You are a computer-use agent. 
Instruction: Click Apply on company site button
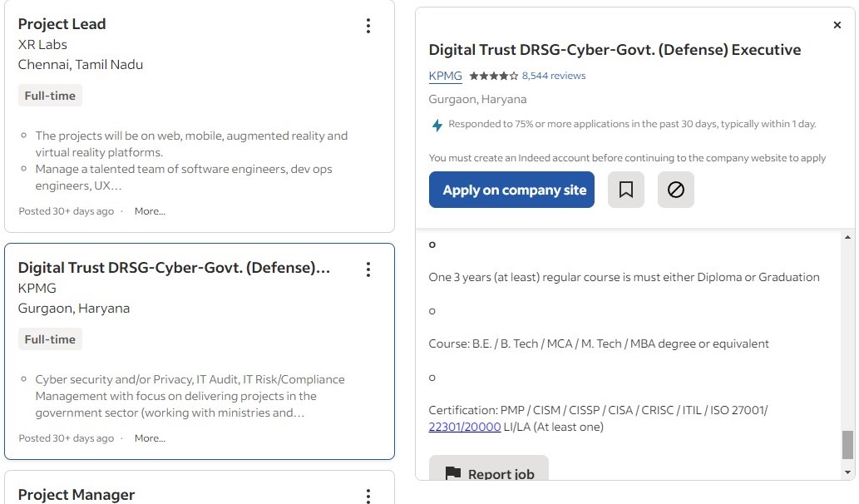point(511,190)
